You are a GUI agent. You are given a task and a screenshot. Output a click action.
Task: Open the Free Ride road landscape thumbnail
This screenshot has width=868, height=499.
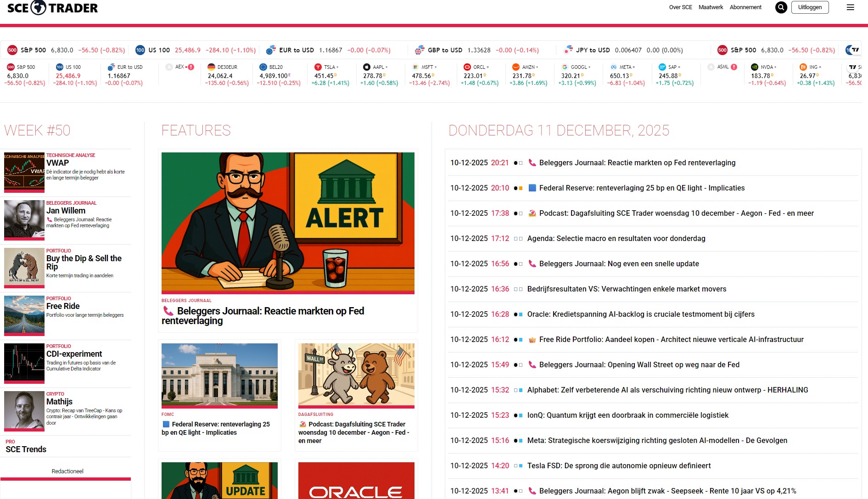click(24, 316)
